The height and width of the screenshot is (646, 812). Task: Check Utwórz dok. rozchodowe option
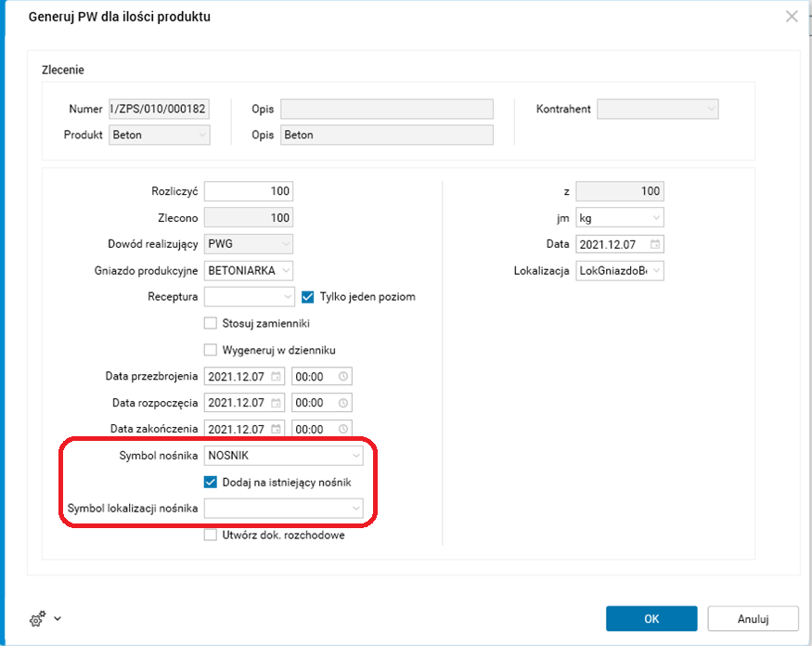[x=211, y=535]
